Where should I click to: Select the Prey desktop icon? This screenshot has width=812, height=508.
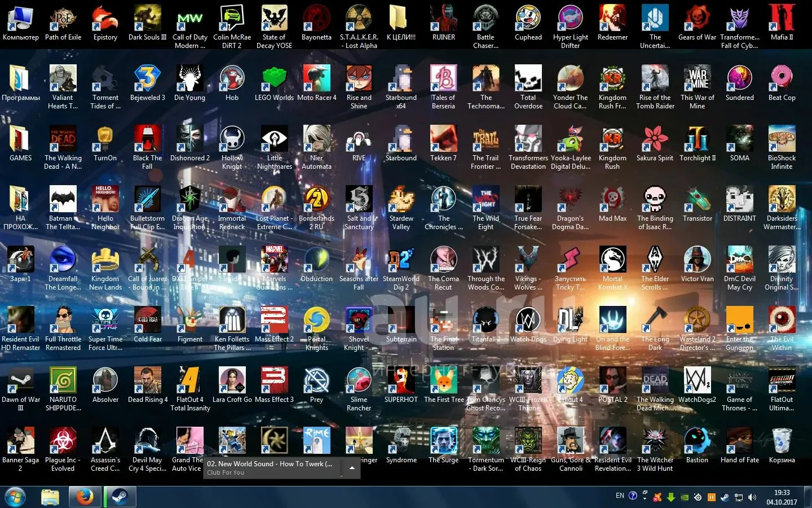[317, 386]
